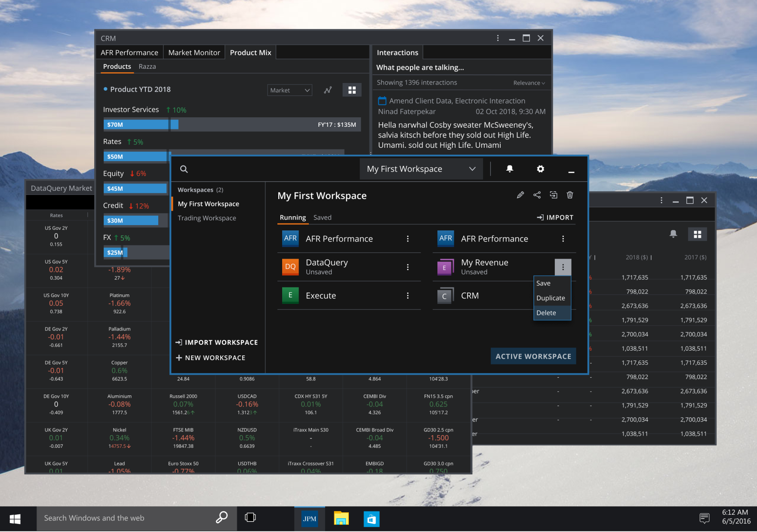This screenshot has width=757, height=532.
Task: Open Windows Store from taskbar
Action: click(x=372, y=519)
